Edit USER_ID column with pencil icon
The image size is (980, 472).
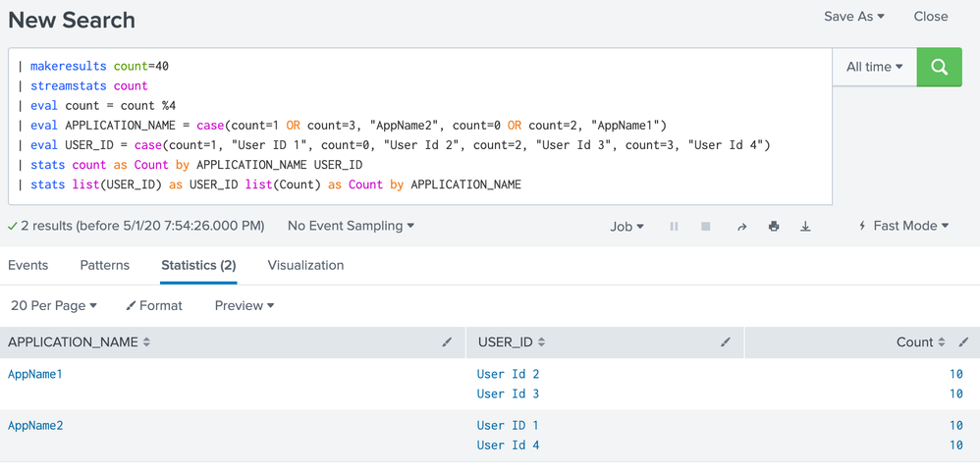pyautogui.click(x=726, y=342)
